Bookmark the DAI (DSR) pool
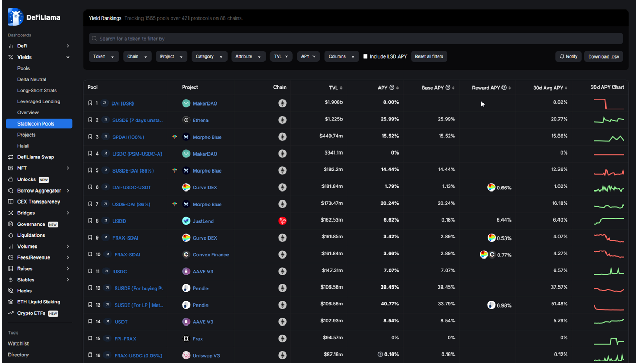The image size is (644, 363). tap(90, 103)
